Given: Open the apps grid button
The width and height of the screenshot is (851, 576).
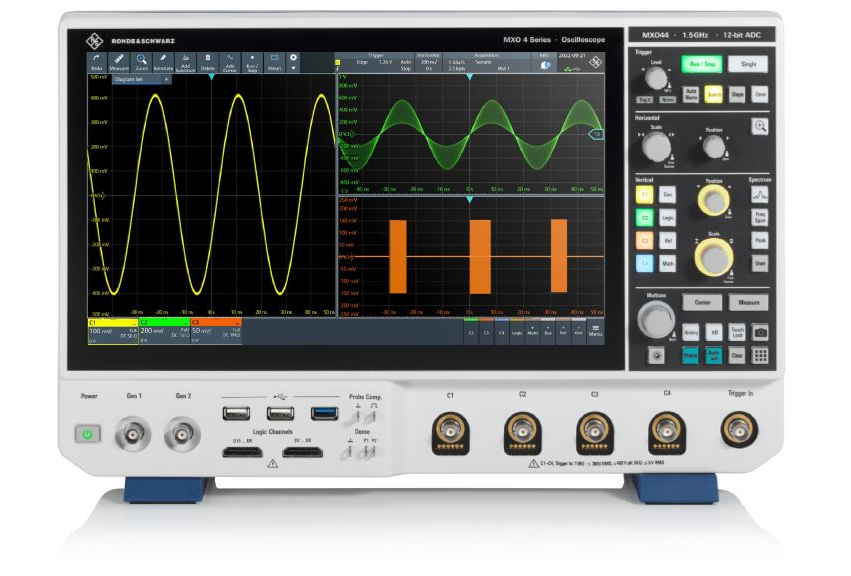Looking at the screenshot, I should coord(761,354).
